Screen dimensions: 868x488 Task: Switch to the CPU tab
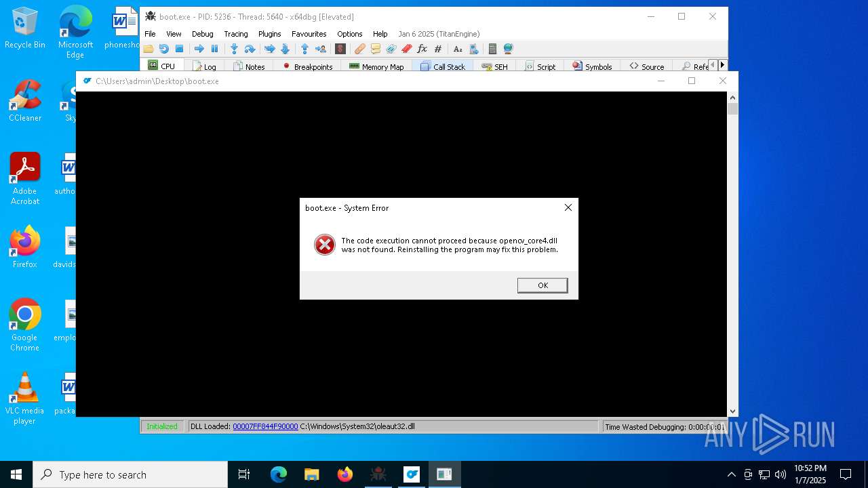click(x=161, y=66)
